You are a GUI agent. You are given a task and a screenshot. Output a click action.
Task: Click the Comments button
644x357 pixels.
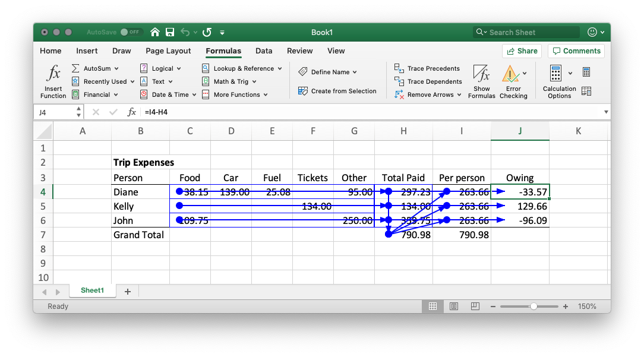point(576,51)
